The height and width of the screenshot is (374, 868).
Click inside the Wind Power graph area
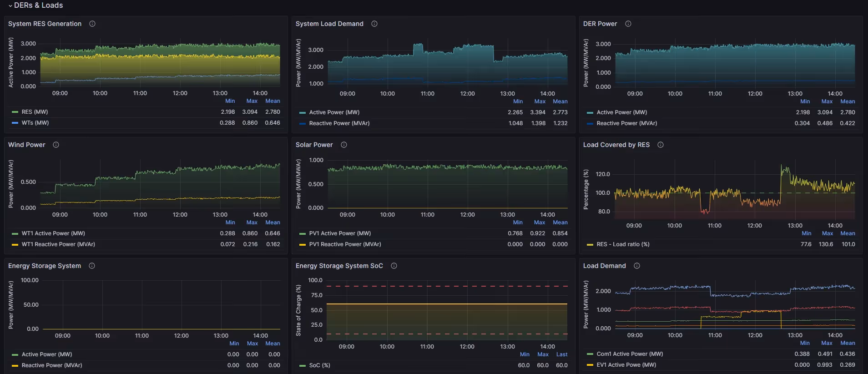click(x=160, y=184)
